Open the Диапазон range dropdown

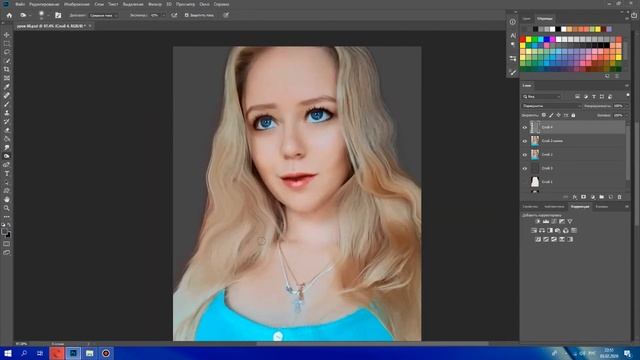pyautogui.click(x=104, y=15)
